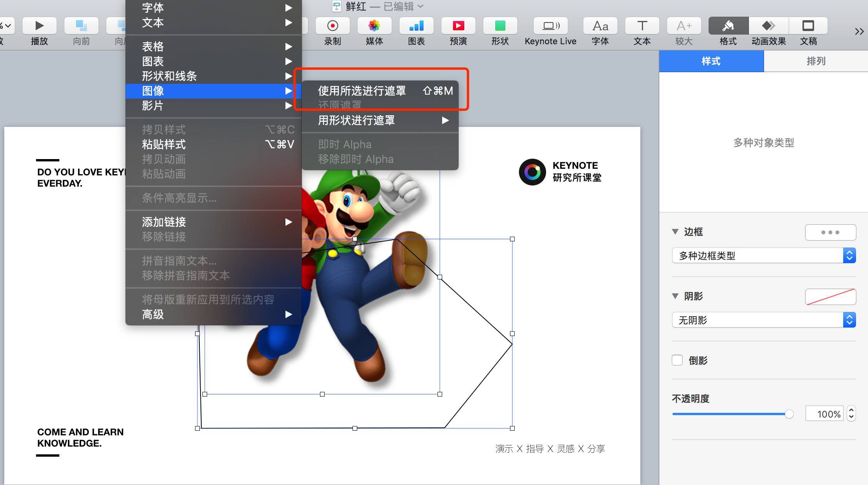Expand the 用形状进行遮罩 submenu
Viewport: 868px width, 485px height.
click(x=380, y=120)
